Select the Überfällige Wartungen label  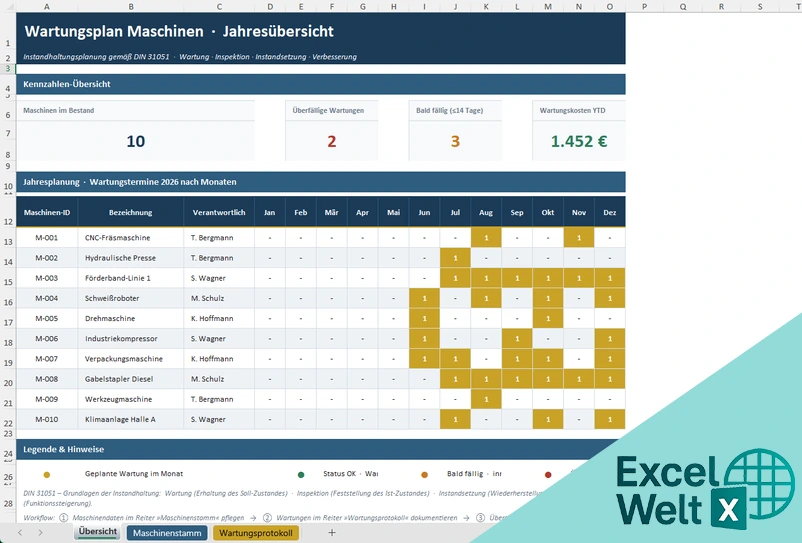pyautogui.click(x=328, y=110)
